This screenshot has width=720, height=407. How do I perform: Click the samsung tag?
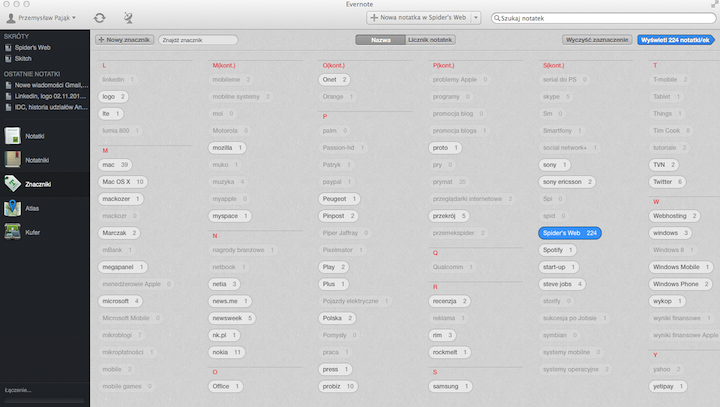pyautogui.click(x=450, y=386)
